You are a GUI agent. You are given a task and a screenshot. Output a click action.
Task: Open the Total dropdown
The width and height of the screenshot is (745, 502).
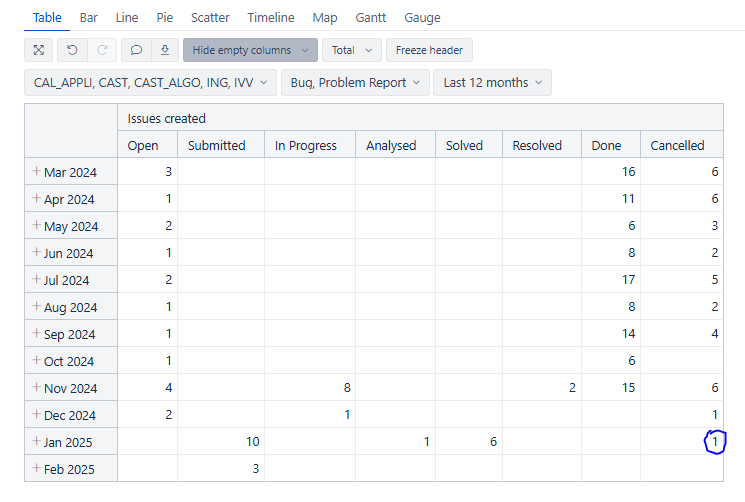click(x=352, y=50)
